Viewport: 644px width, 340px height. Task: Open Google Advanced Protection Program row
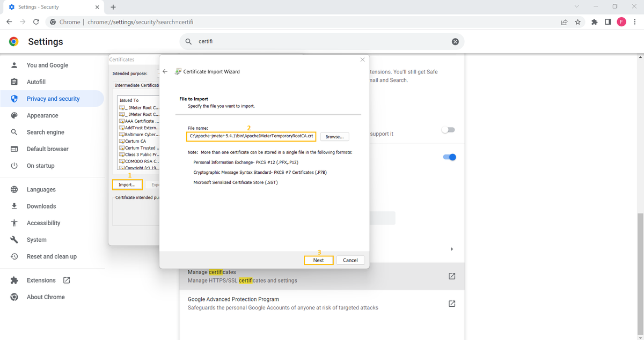[322, 304]
